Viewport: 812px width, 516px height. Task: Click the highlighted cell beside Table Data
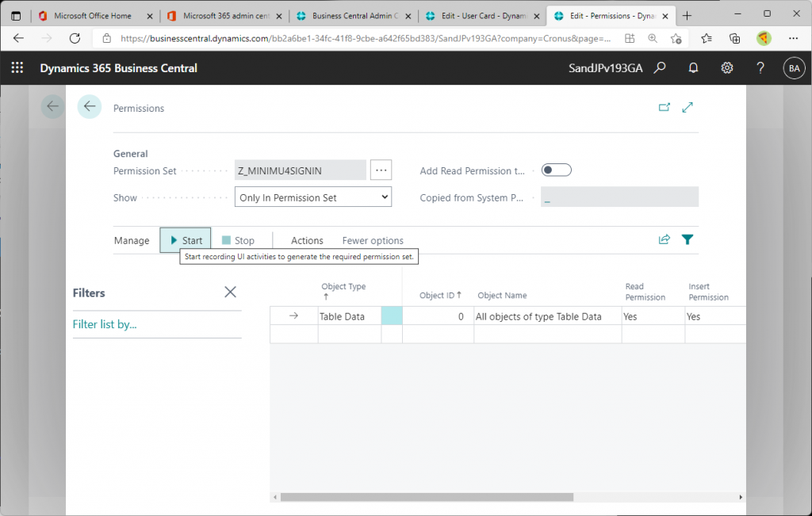coord(392,315)
